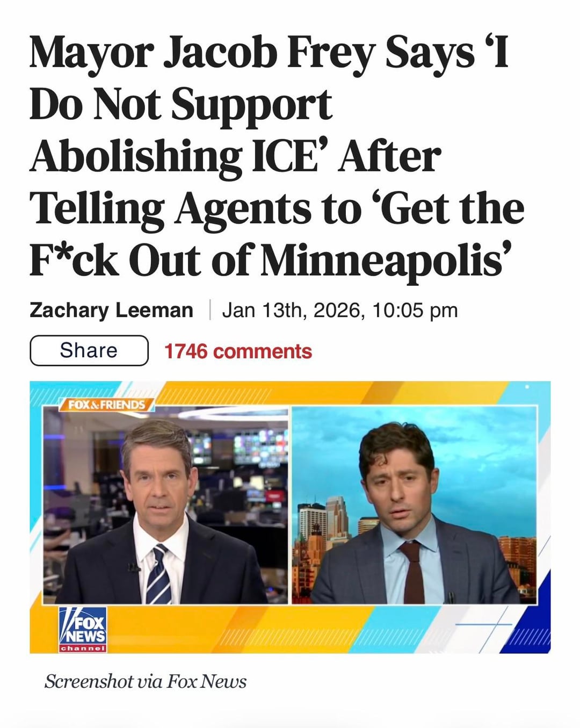Click the Mayor Jacob Frey article headline
Viewport: 580px width, 728px height.
(x=277, y=156)
